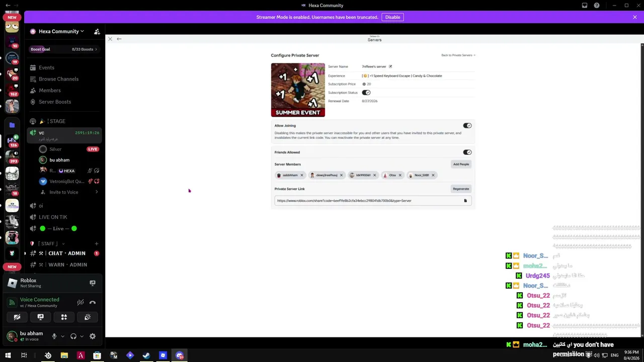Join the STAGE channel

[64, 121]
